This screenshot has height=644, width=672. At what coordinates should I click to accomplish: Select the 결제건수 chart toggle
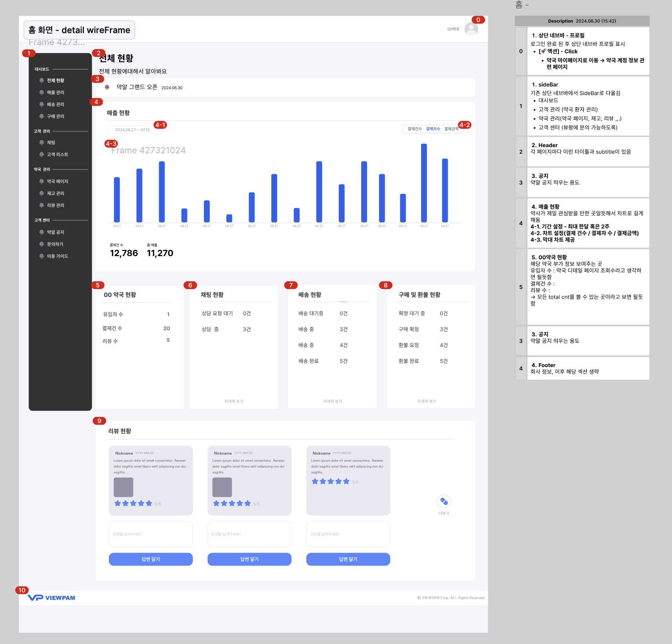[414, 129]
